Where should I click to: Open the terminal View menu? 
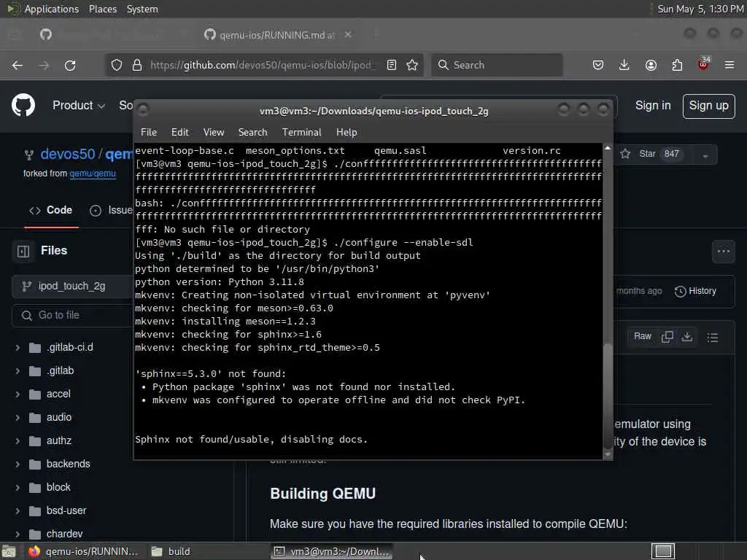214,133
